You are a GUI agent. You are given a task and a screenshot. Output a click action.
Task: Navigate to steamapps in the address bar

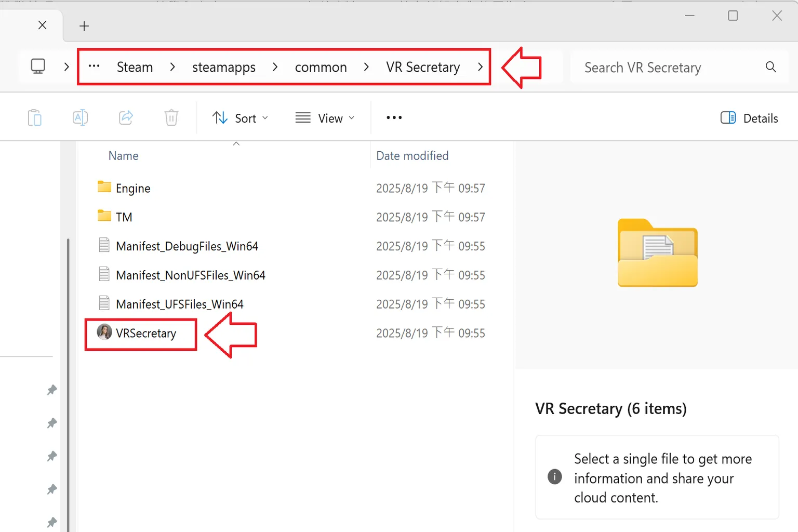pos(224,68)
